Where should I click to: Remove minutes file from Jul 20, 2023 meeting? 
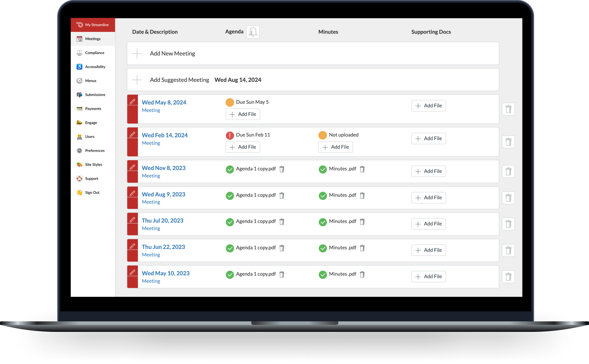coord(362,222)
